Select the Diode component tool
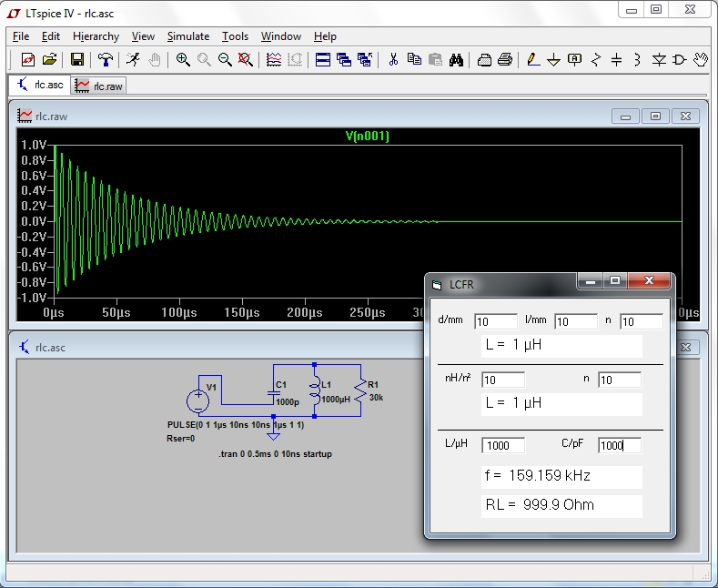 pyautogui.click(x=659, y=60)
